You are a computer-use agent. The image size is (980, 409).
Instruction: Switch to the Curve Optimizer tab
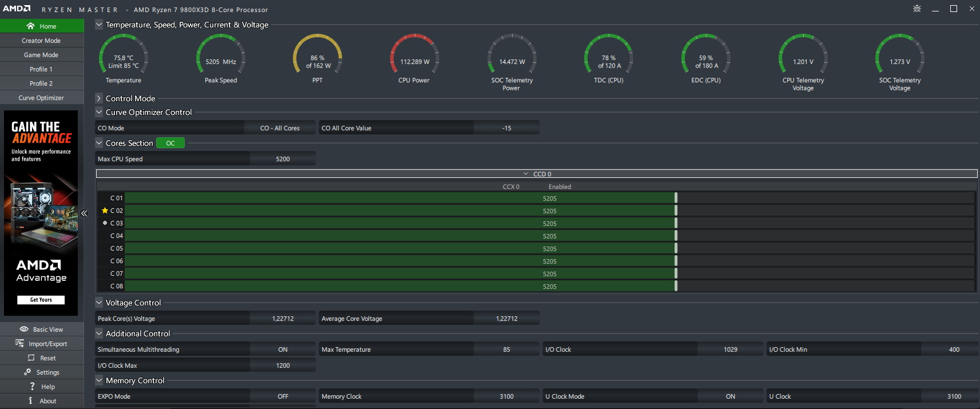point(41,98)
